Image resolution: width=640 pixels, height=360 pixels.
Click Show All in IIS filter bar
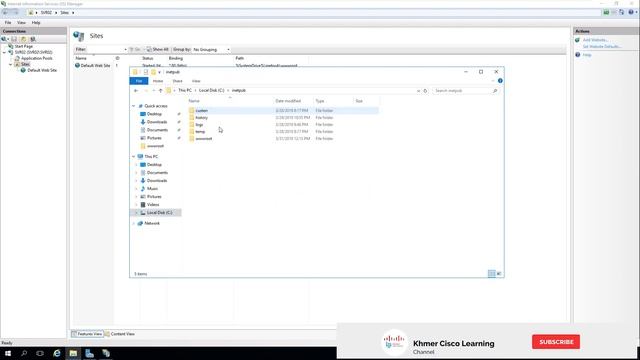158,49
